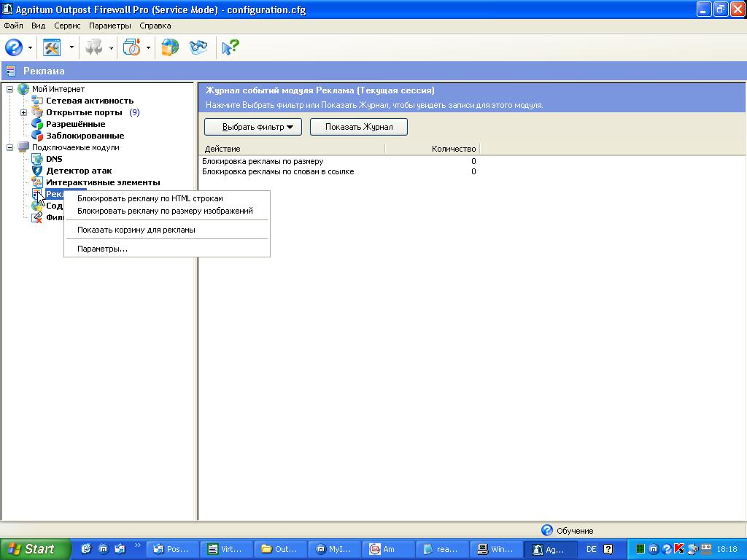This screenshot has height=560, width=747.
Task: Open dropdown arrow next to settings toolbar icon
Action: pyautogui.click(x=71, y=47)
